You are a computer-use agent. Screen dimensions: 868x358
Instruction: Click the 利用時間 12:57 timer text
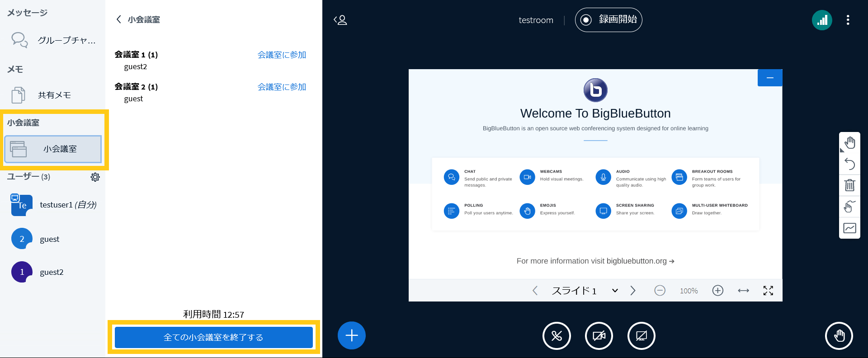coord(214,315)
